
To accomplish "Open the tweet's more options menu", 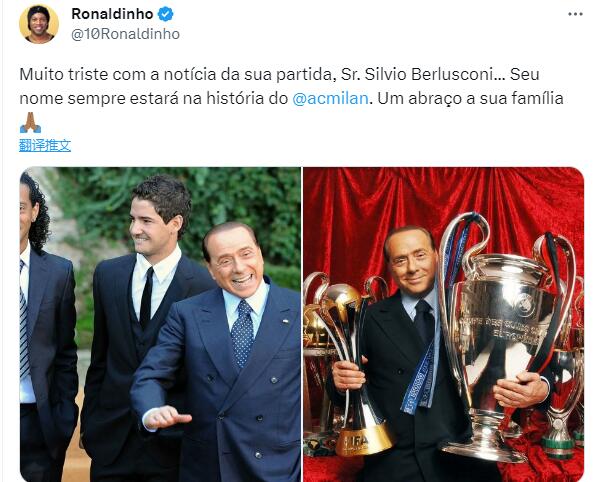I will (x=575, y=15).
